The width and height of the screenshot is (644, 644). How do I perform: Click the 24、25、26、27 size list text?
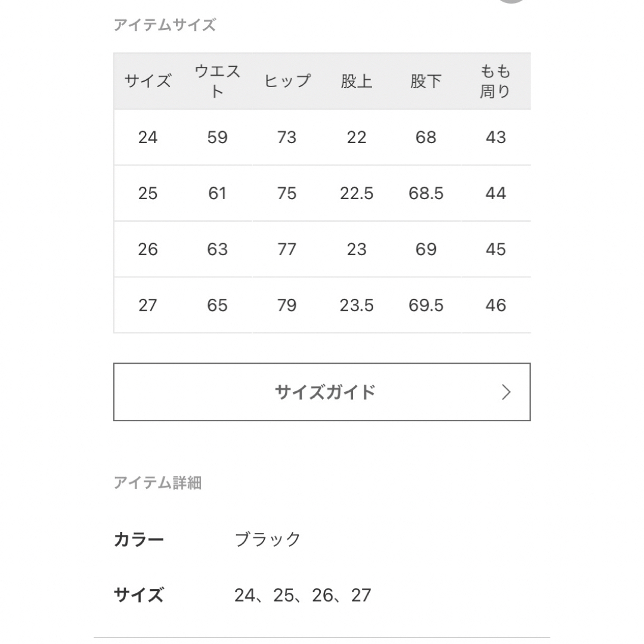click(303, 595)
